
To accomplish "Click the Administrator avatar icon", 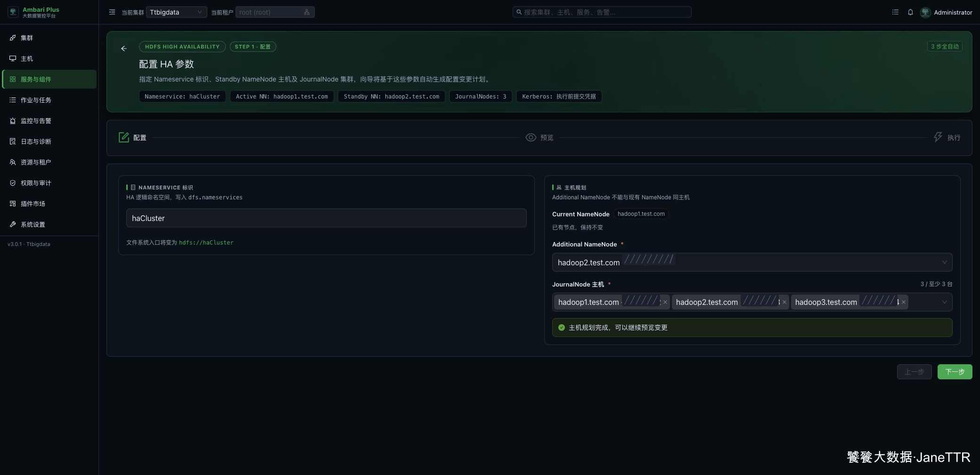I will (x=925, y=12).
